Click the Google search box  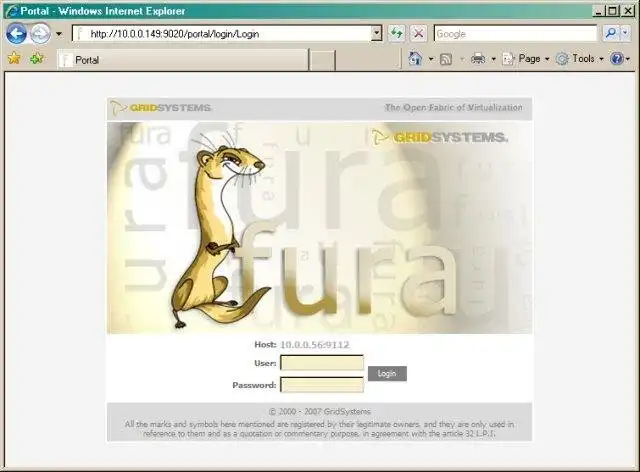click(x=515, y=33)
